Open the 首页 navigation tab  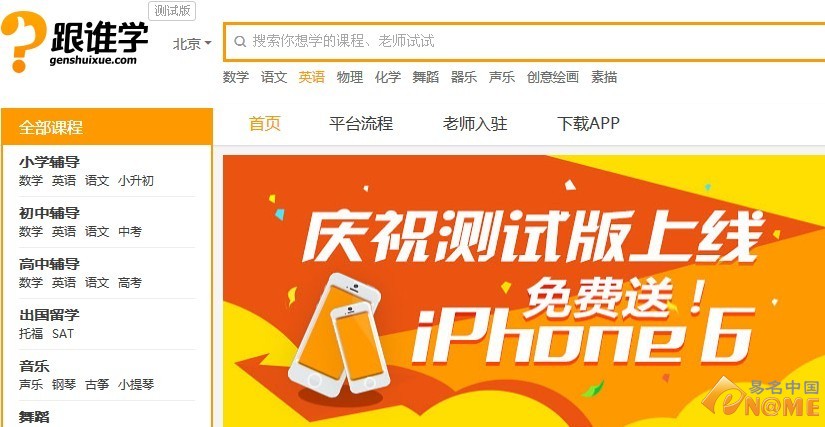[x=265, y=124]
